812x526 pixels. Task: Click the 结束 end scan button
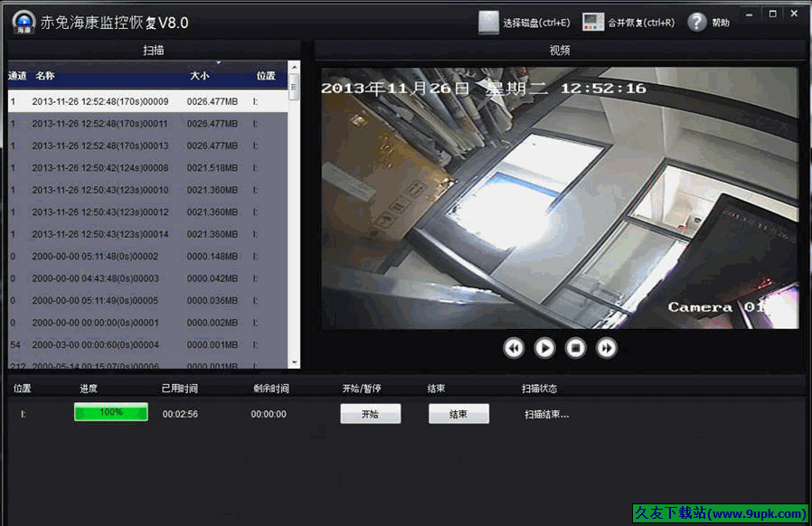pos(458,414)
